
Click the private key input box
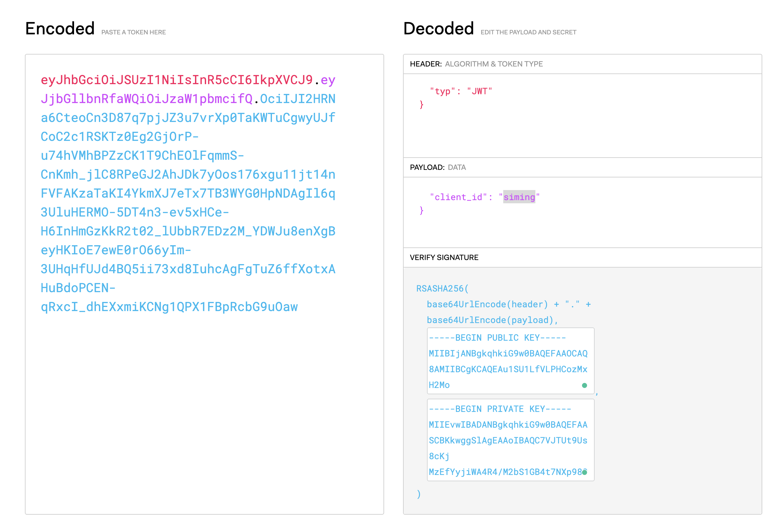[510, 440]
